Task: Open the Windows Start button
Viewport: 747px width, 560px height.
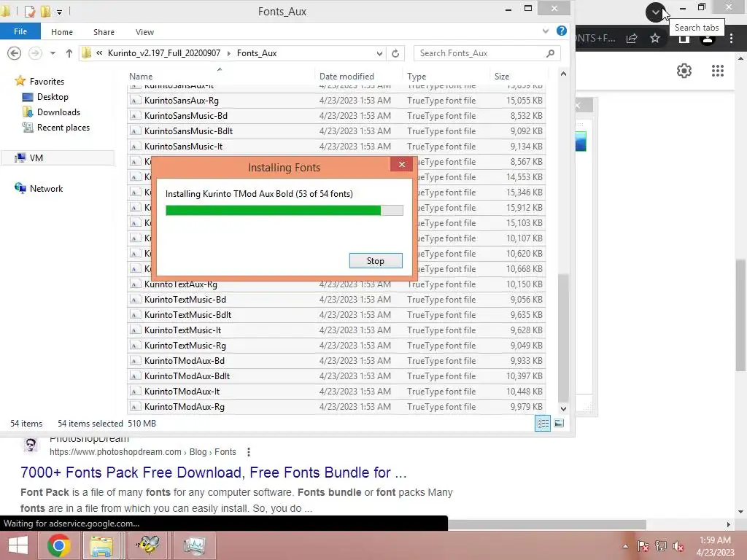Action: 18,545
